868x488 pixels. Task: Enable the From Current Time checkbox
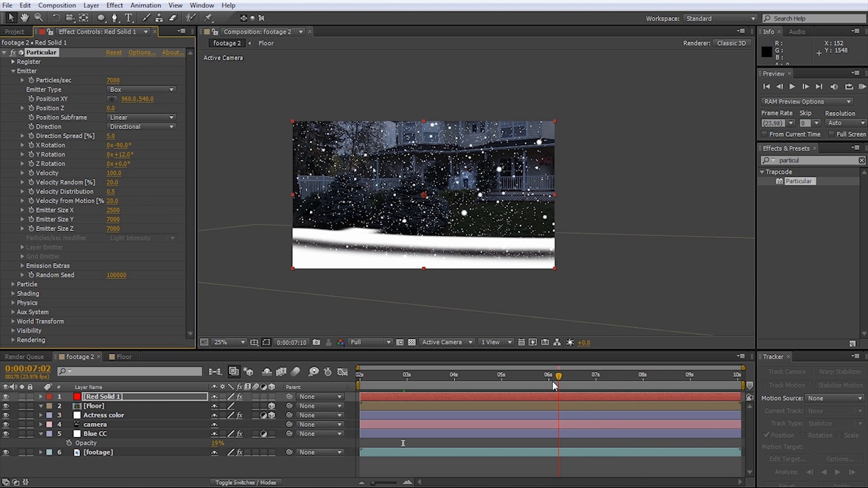point(765,134)
